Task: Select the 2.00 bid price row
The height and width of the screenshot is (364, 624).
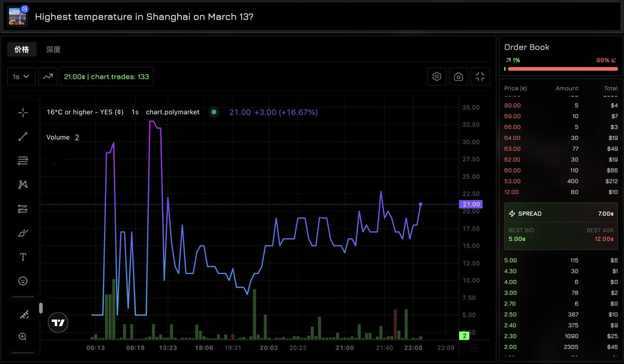Action: (x=561, y=347)
